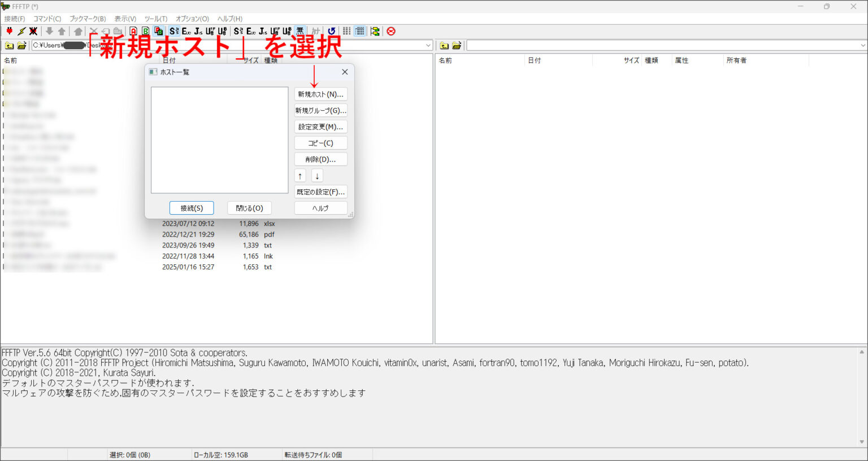
Task: Open the local path dropdown list
Action: pos(428,45)
